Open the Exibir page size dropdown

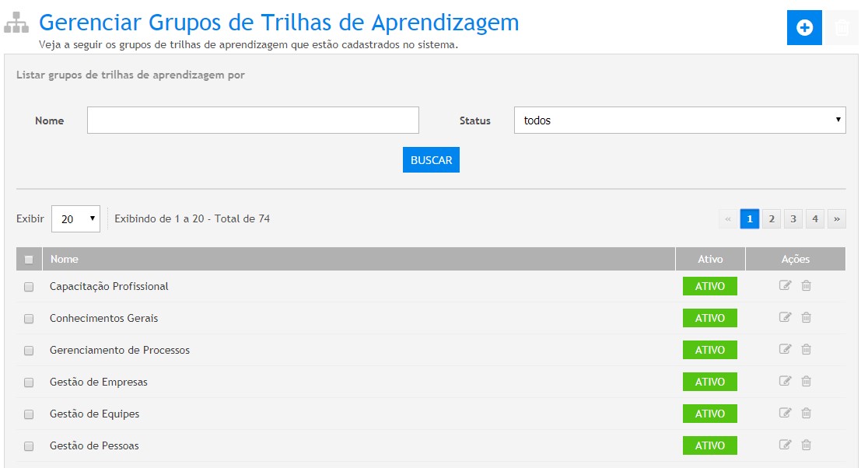coord(76,219)
